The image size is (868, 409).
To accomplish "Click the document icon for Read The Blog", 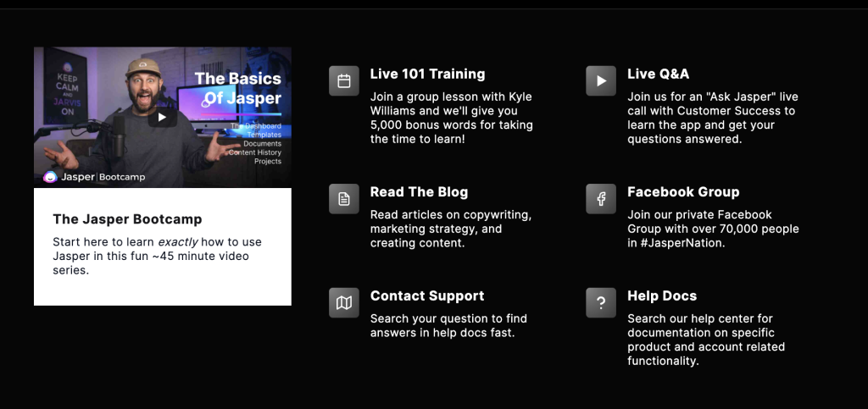I will coord(344,198).
